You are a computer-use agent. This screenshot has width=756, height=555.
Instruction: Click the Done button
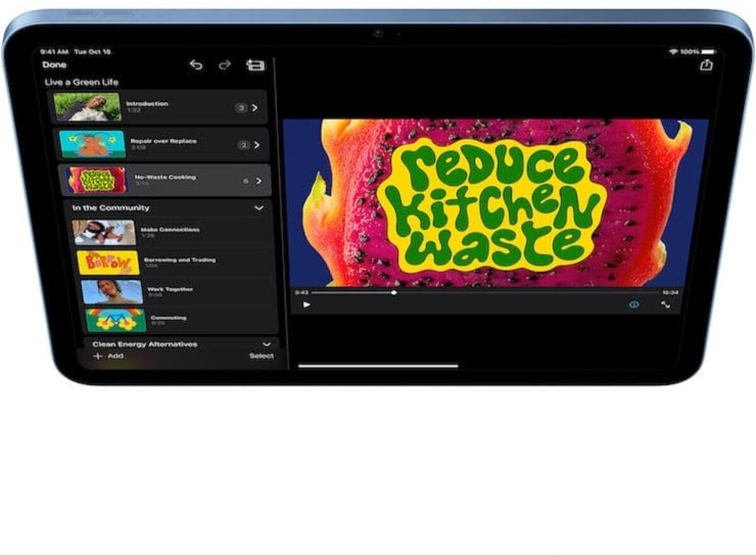click(54, 65)
